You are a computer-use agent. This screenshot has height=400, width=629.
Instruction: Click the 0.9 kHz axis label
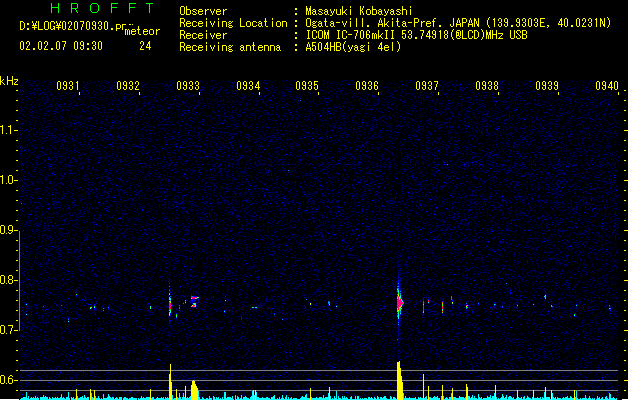coord(9,230)
